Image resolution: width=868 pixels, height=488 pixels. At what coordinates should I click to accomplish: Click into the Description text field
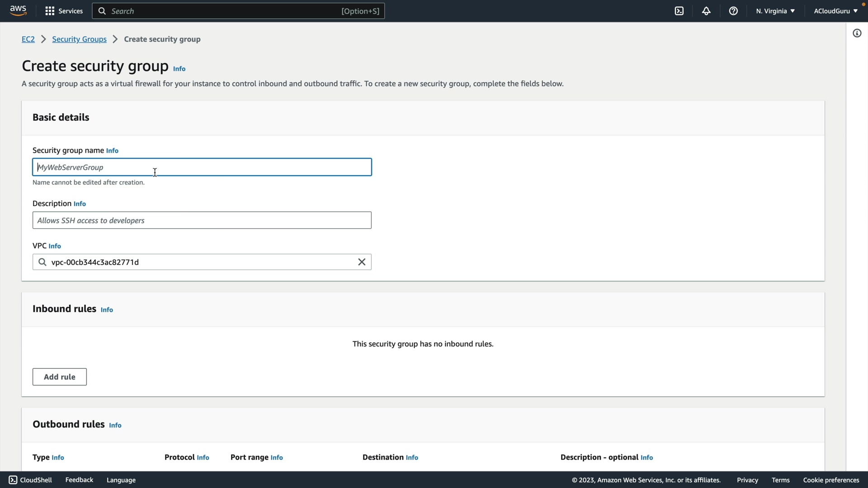[202, 221]
